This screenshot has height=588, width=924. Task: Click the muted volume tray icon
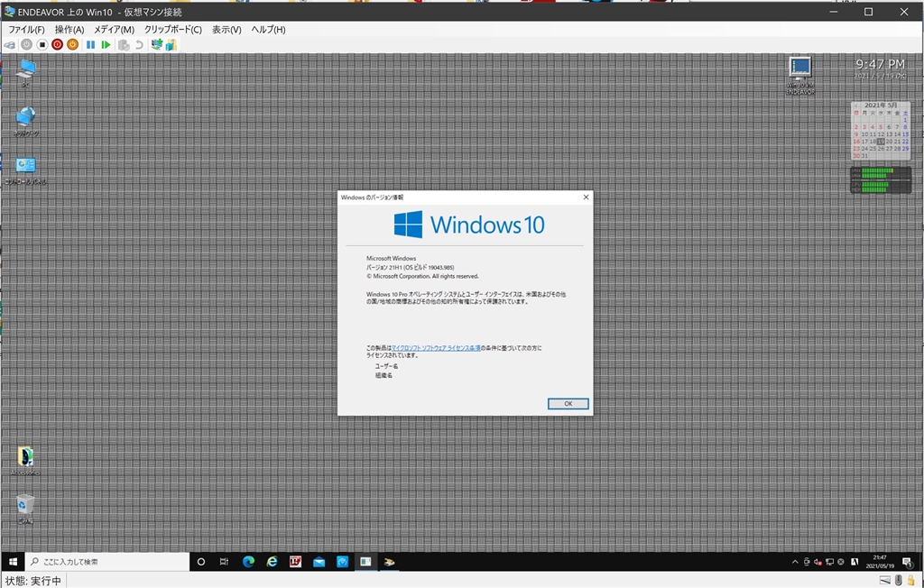pos(818,562)
